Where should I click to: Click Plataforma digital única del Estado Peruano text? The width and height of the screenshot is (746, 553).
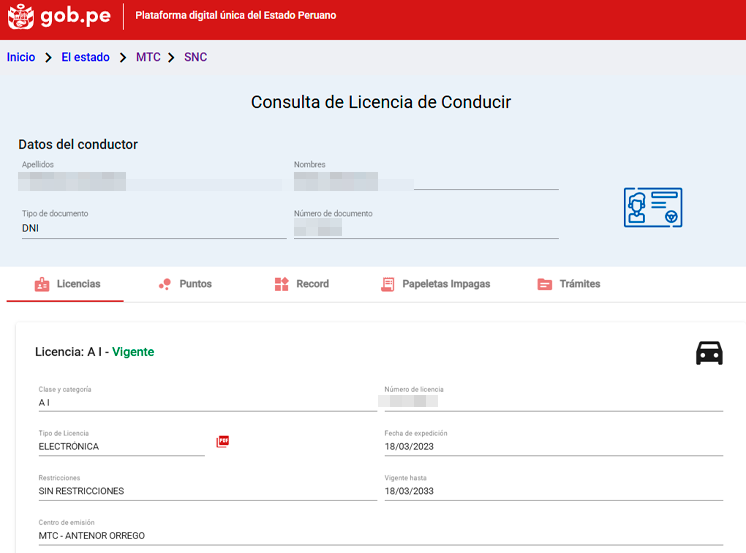236,16
